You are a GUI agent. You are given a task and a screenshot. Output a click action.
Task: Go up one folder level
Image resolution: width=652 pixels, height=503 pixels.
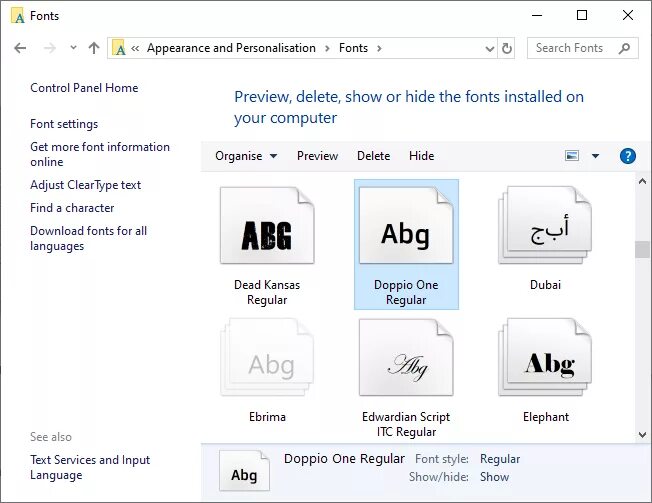pyautogui.click(x=94, y=48)
